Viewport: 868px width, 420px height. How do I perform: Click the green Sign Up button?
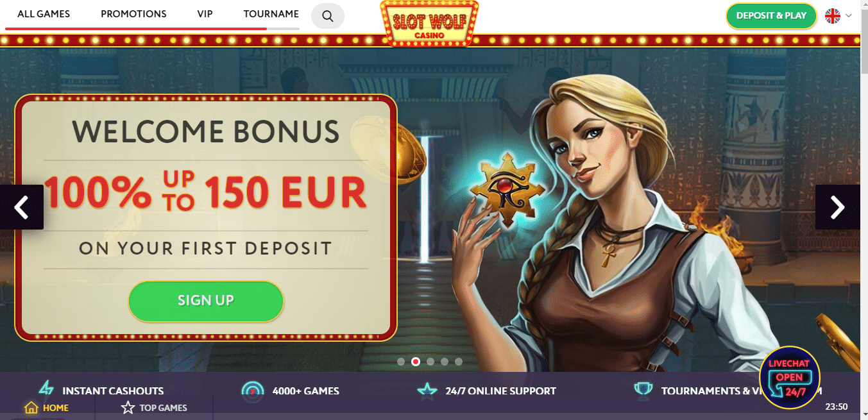206,301
